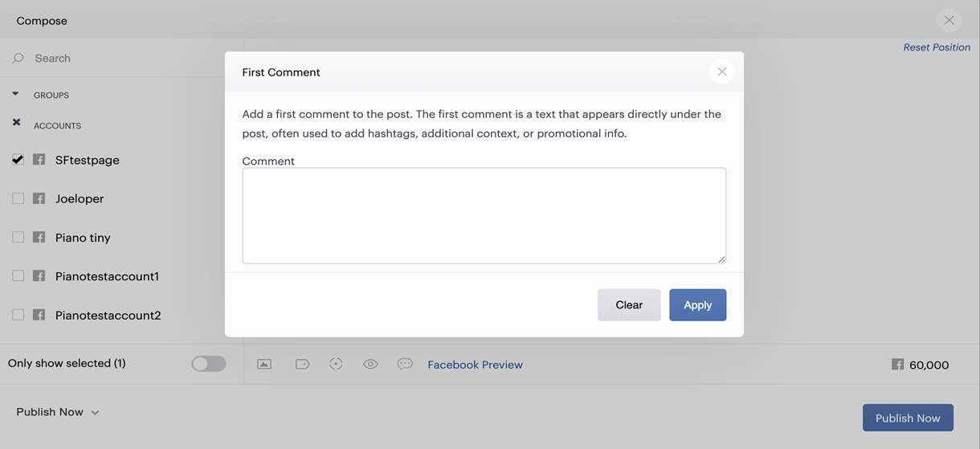Click the Reset Position link
Viewport: 980px width, 449px height.
[x=937, y=47]
